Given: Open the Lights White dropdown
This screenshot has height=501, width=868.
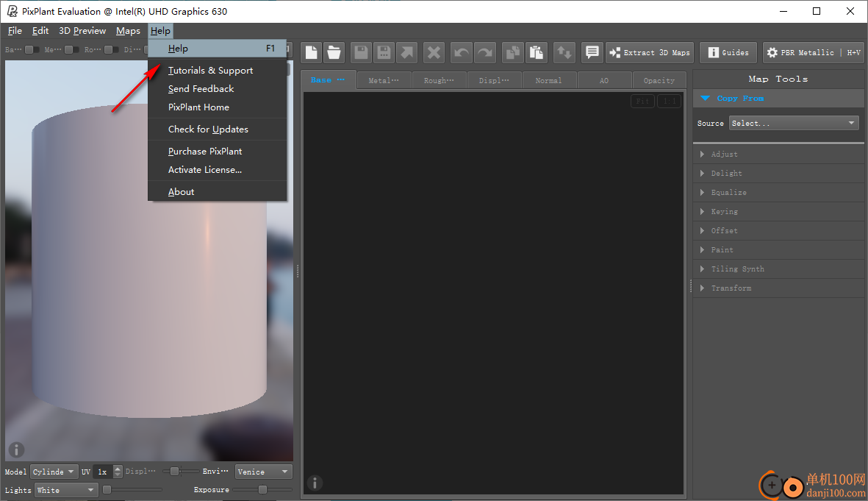Looking at the screenshot, I should pos(66,490).
